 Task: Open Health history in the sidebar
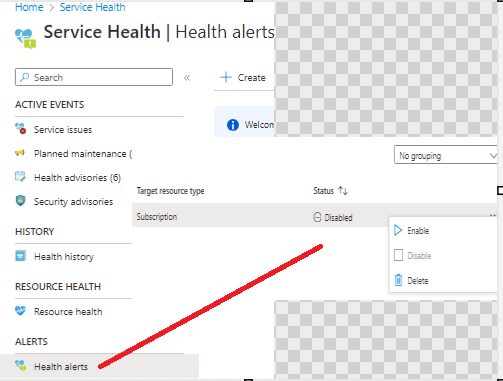(x=64, y=257)
